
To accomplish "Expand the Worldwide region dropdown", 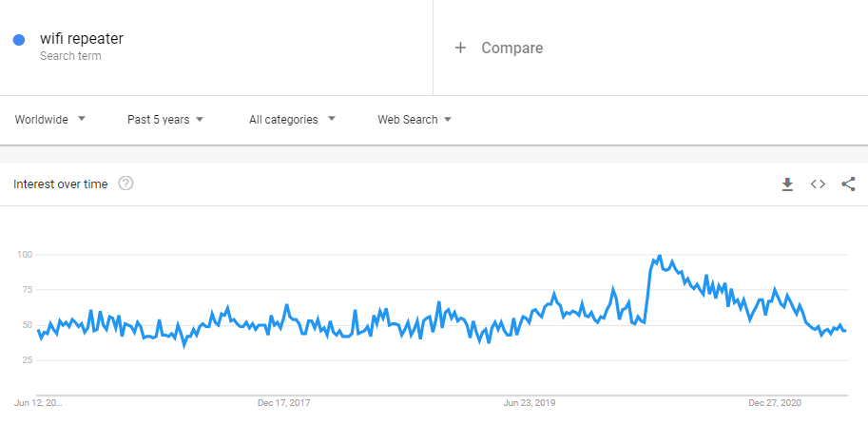I will pyautogui.click(x=50, y=120).
